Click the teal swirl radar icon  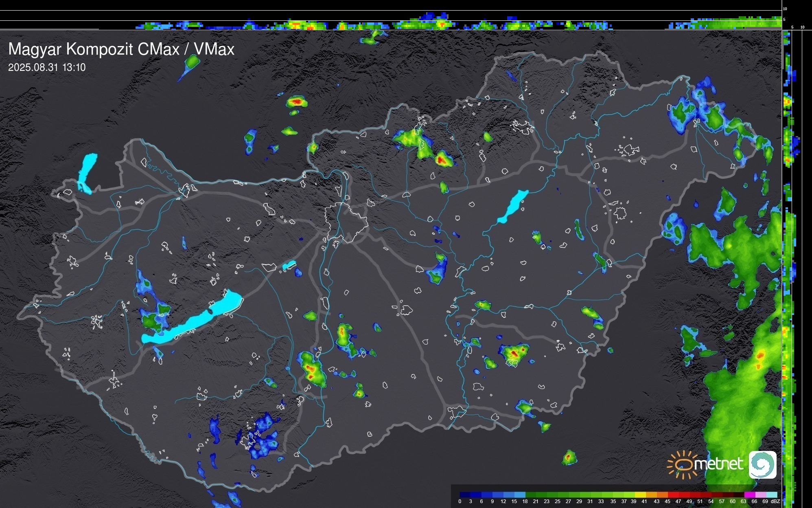point(763,465)
